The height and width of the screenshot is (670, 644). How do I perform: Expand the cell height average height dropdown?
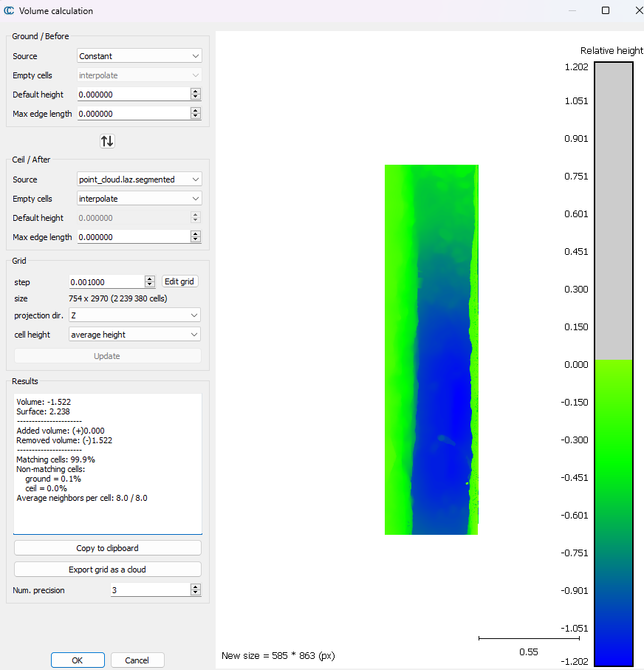coord(134,335)
